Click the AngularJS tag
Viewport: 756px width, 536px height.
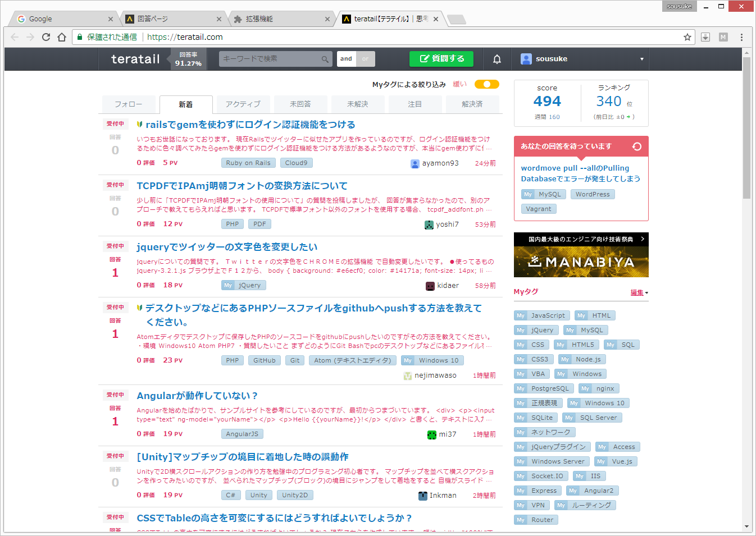(242, 434)
